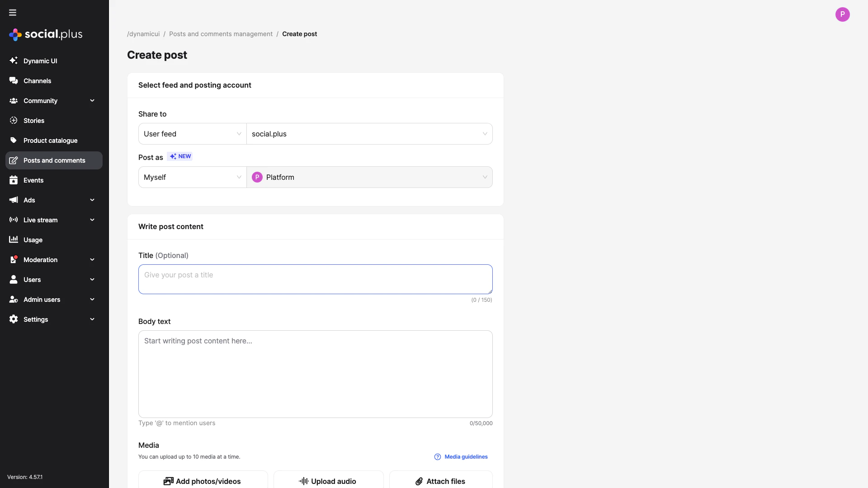
Task: Click the Attach files button
Action: tap(440, 481)
